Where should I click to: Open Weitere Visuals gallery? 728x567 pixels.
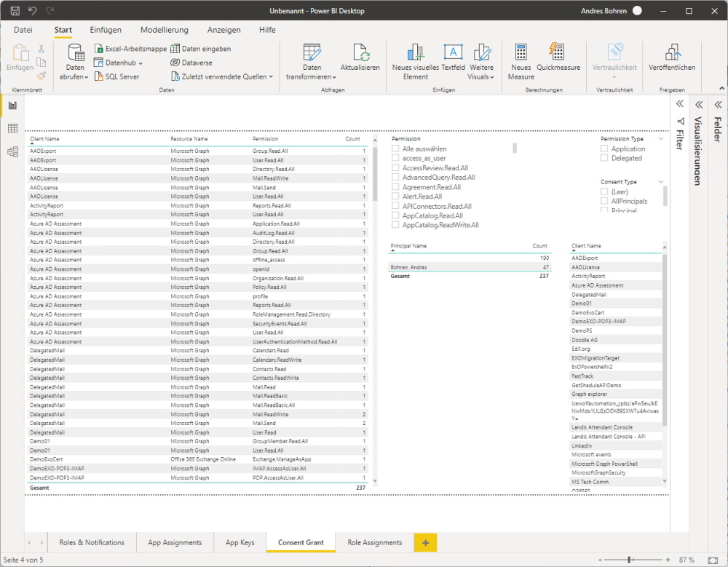[481, 62]
